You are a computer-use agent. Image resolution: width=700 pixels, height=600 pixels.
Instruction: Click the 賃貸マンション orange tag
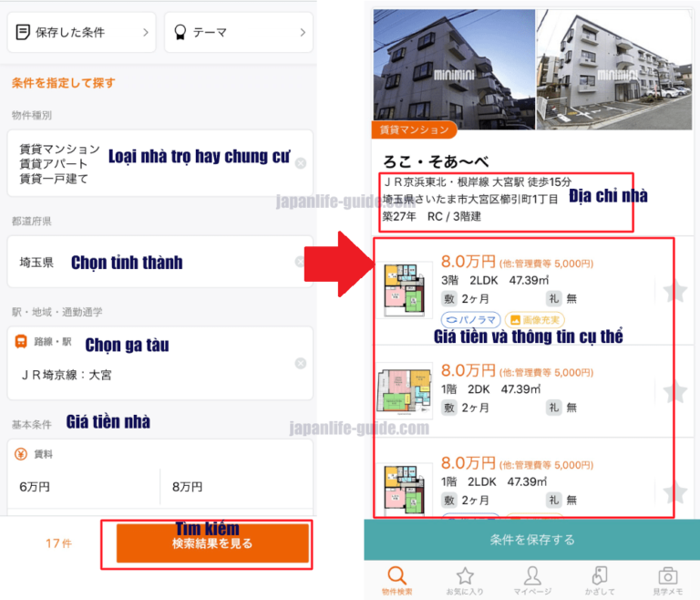point(414,129)
